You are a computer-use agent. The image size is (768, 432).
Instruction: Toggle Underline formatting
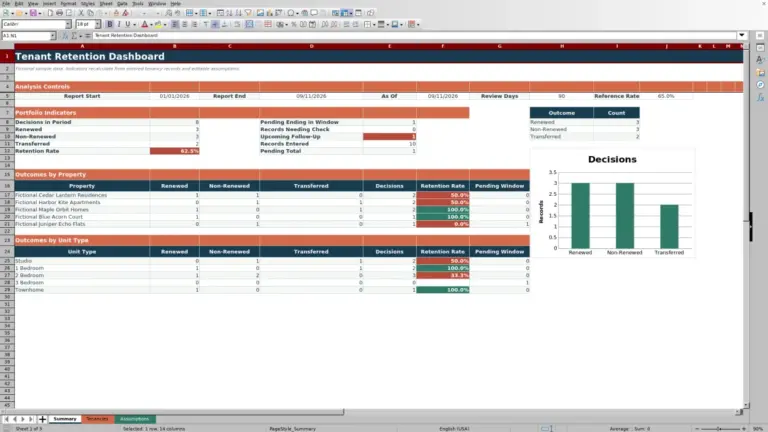[128, 24]
